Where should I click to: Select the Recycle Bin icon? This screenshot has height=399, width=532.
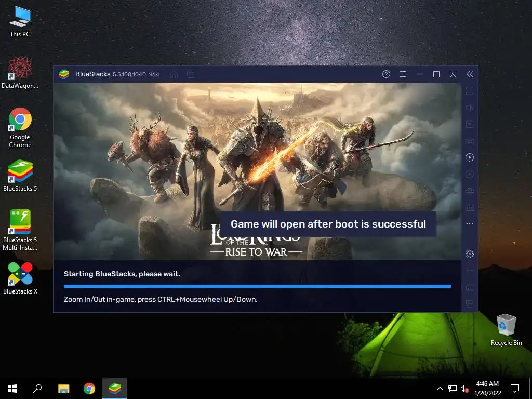coord(506,330)
